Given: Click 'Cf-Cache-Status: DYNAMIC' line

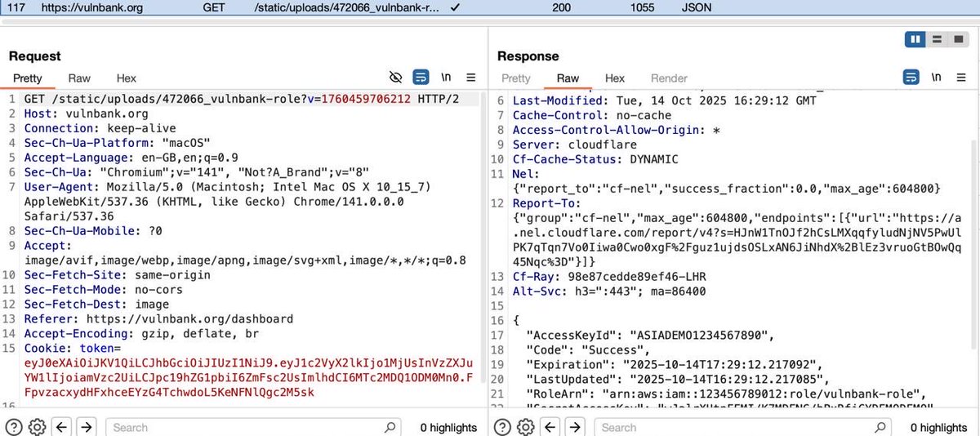Looking at the screenshot, I should click(595, 159).
